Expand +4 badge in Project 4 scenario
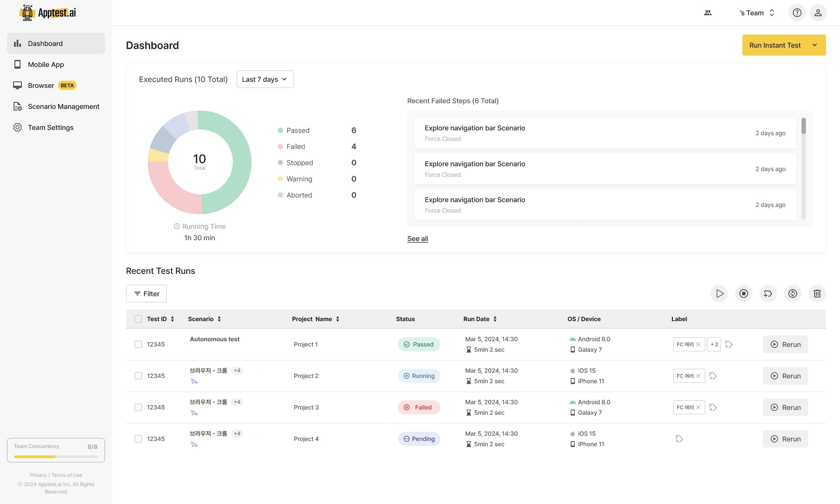 click(x=237, y=434)
